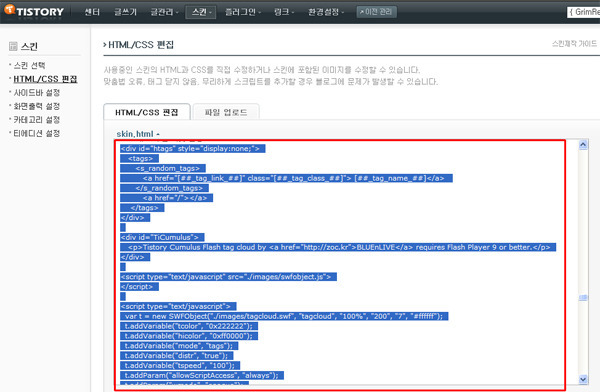The width and height of the screenshot is (600, 392).
Task: Open the 스킨제작 가이드 link
Action: pyautogui.click(x=574, y=44)
